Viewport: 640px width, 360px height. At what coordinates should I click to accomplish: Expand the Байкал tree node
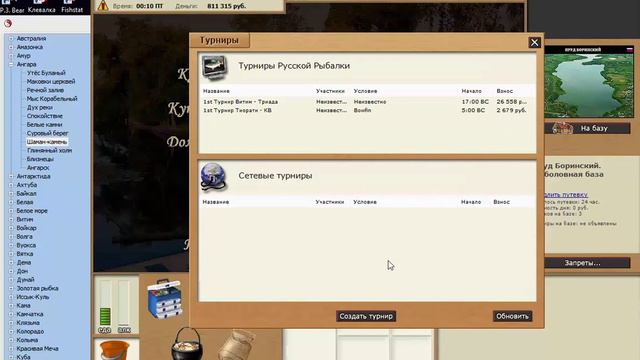pos(11,193)
